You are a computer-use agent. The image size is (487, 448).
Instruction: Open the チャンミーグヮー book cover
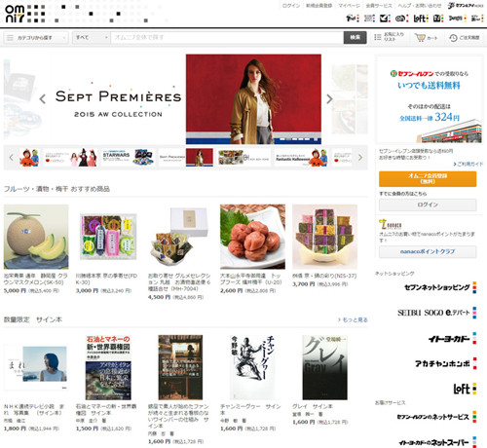[252, 367]
